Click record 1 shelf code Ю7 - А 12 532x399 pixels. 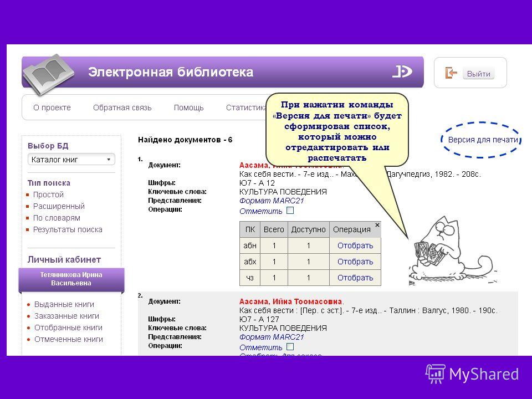pyautogui.click(x=257, y=183)
